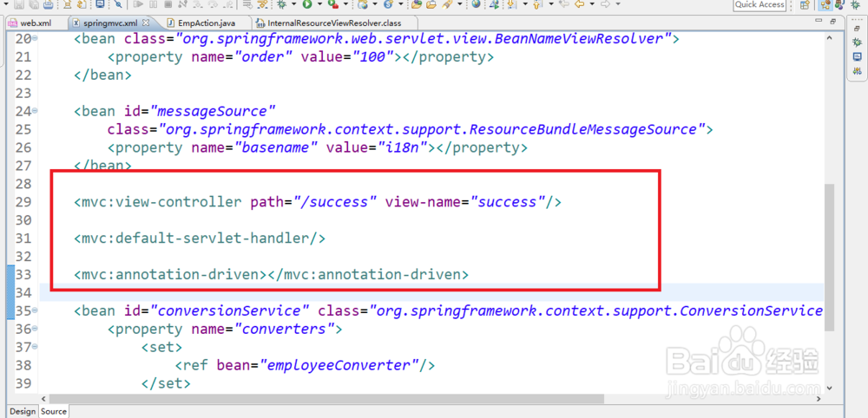Click the Terminate debug icon

click(168, 4)
